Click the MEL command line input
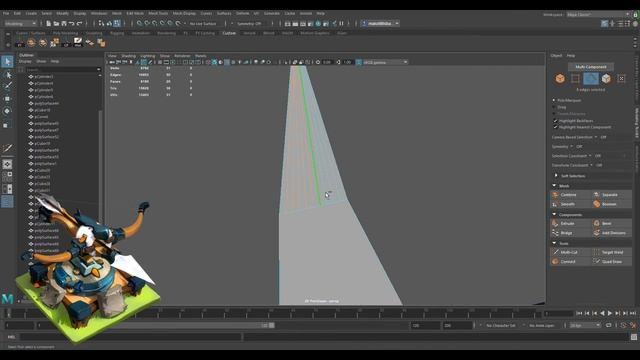The image size is (640, 360). coord(131,337)
